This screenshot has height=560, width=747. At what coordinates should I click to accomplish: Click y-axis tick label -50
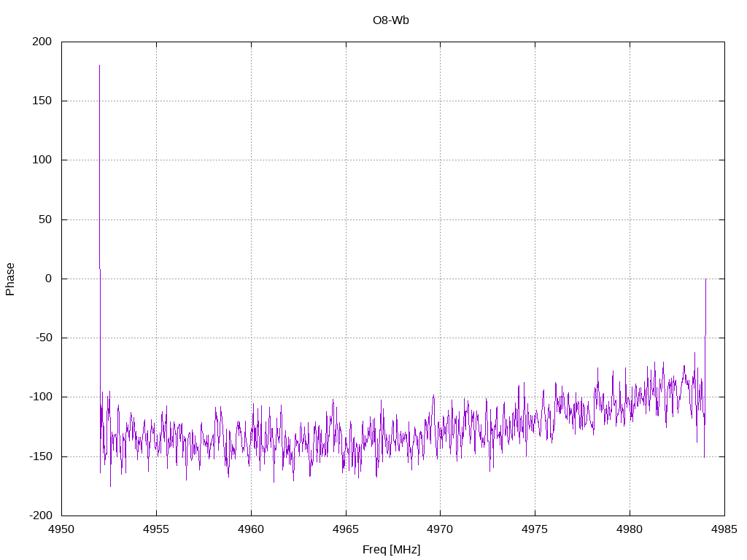[43, 338]
